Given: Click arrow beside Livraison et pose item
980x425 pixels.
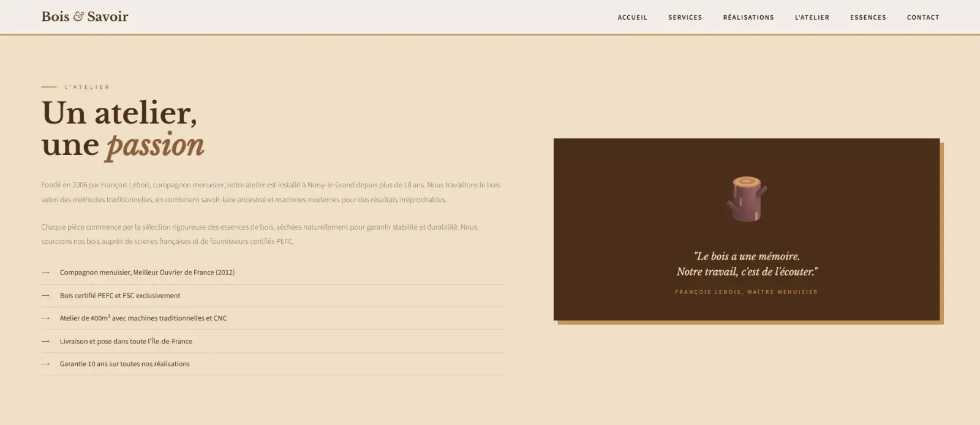Looking at the screenshot, I should pyautogui.click(x=45, y=341).
